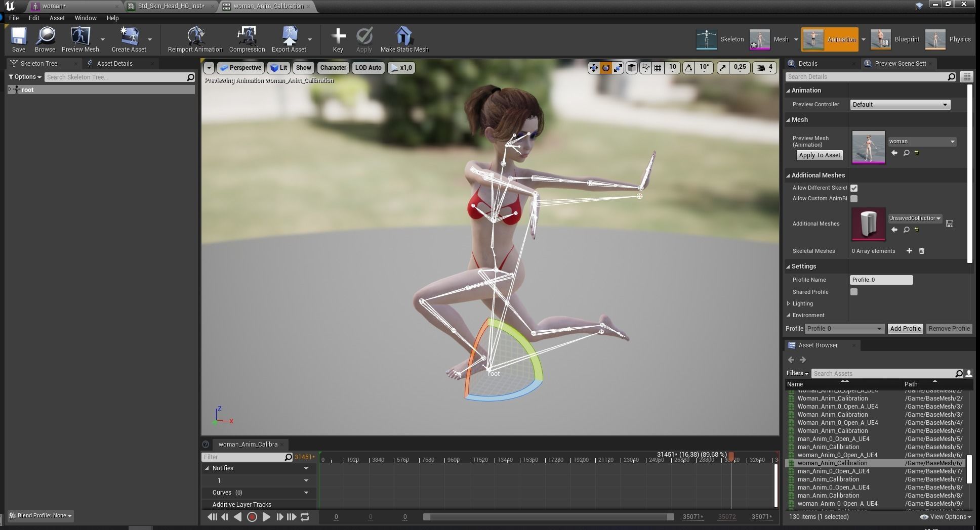This screenshot has height=530, width=980.
Task: Toggle grid snapping in viewport
Action: click(x=658, y=68)
